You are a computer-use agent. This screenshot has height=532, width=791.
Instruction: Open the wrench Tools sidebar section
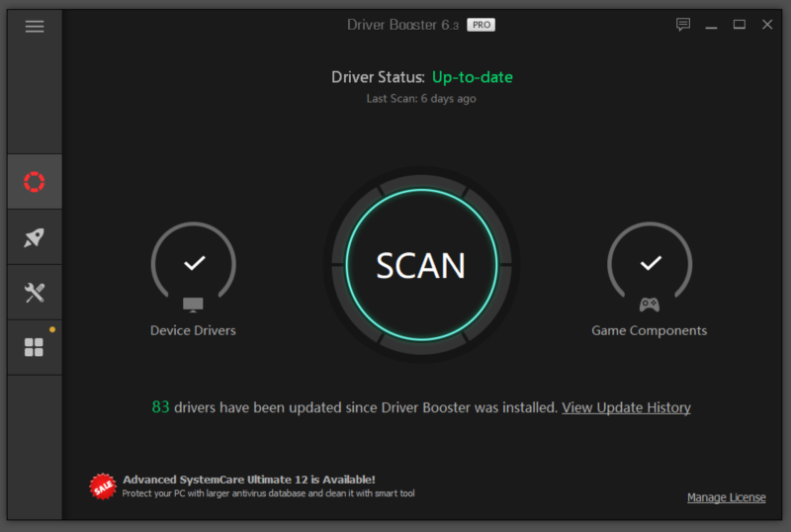tap(35, 293)
